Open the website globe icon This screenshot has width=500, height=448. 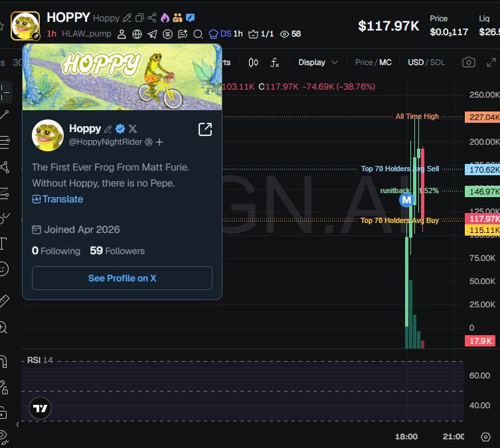pos(137,34)
